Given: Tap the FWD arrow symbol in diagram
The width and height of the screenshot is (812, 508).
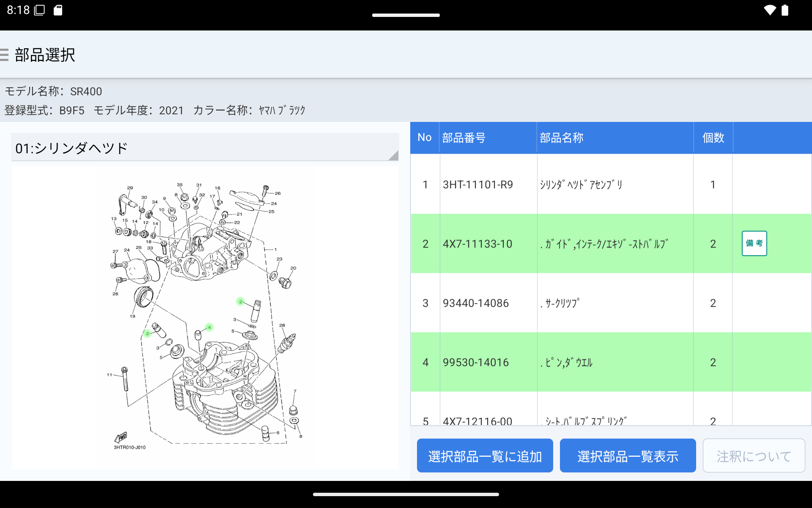Looking at the screenshot, I should (x=121, y=437).
